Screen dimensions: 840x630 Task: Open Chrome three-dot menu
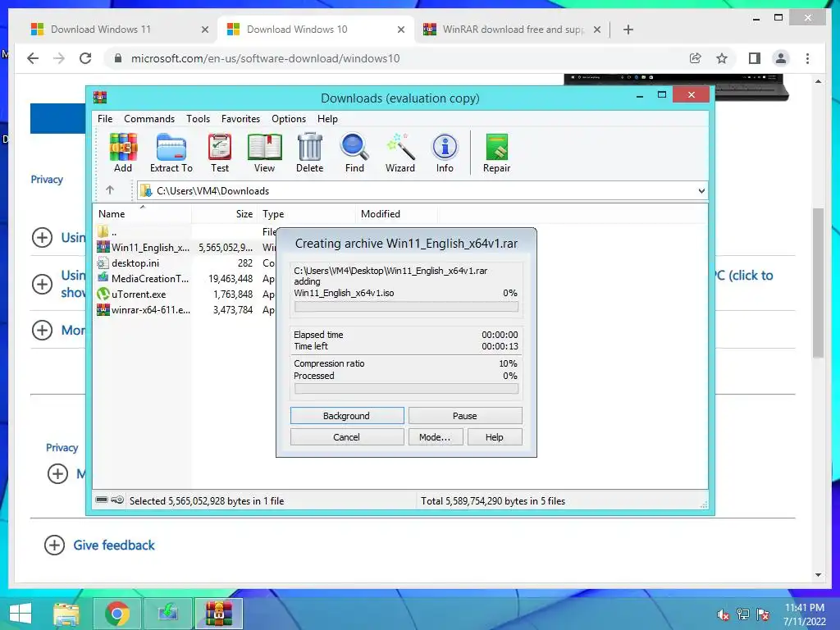(807, 58)
